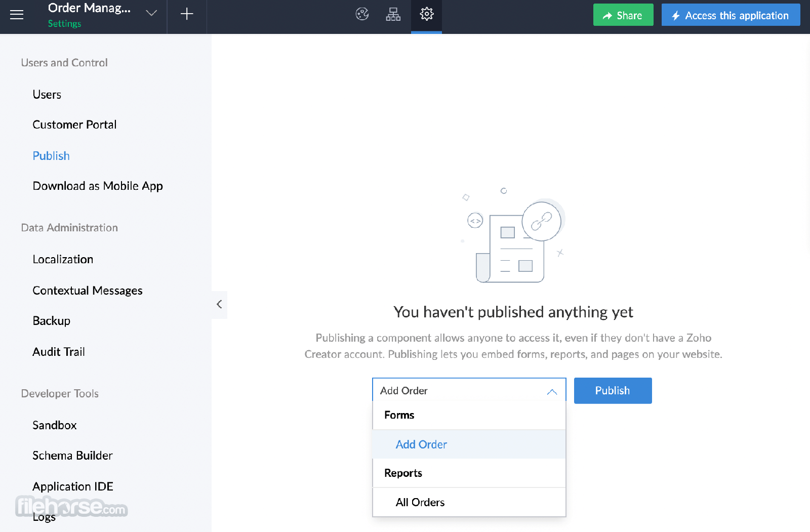Collapse the sidebar with left arrow

(219, 304)
